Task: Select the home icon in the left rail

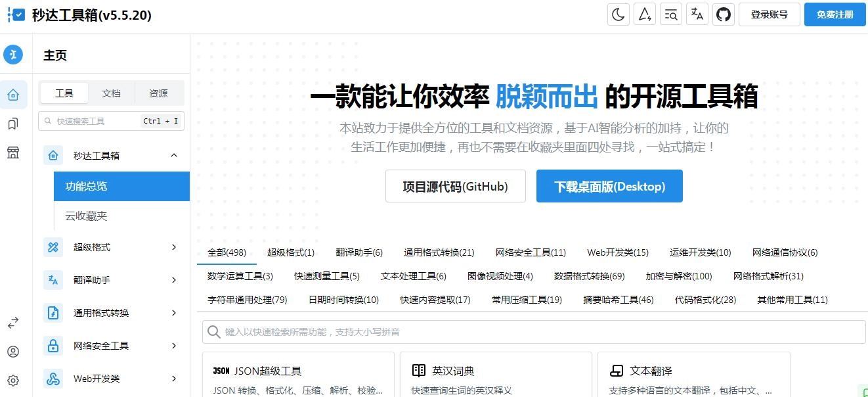Action: pos(14,95)
